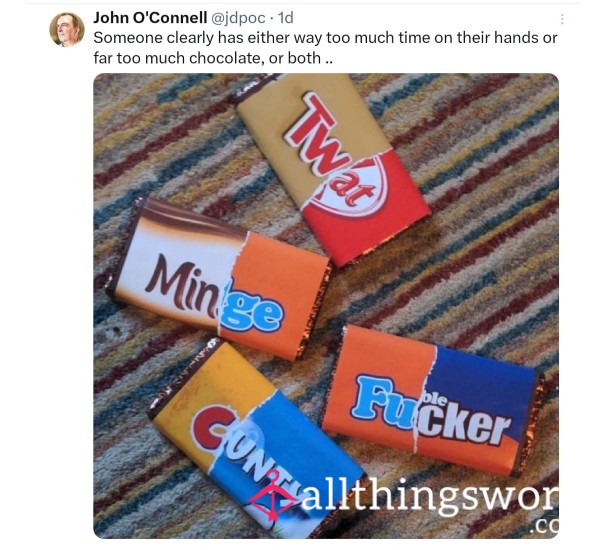Click John O'Connell's profile avatar
This screenshot has width=600, height=550.
coord(67,30)
